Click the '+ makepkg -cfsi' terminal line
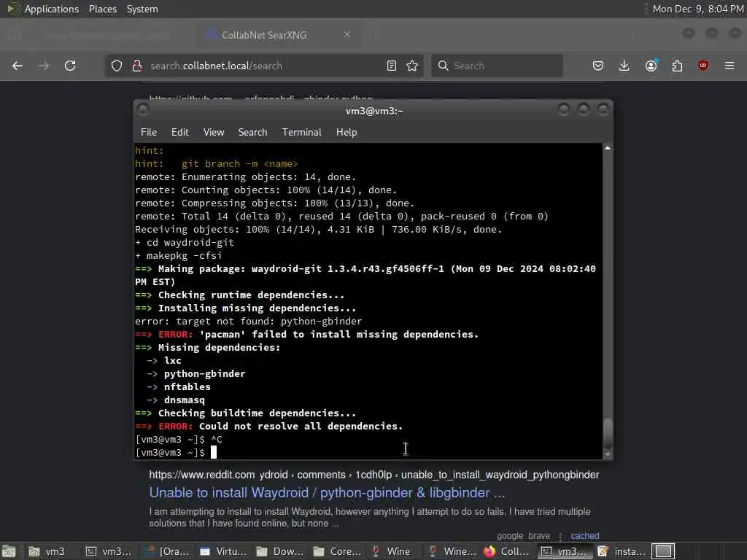 click(x=179, y=256)
